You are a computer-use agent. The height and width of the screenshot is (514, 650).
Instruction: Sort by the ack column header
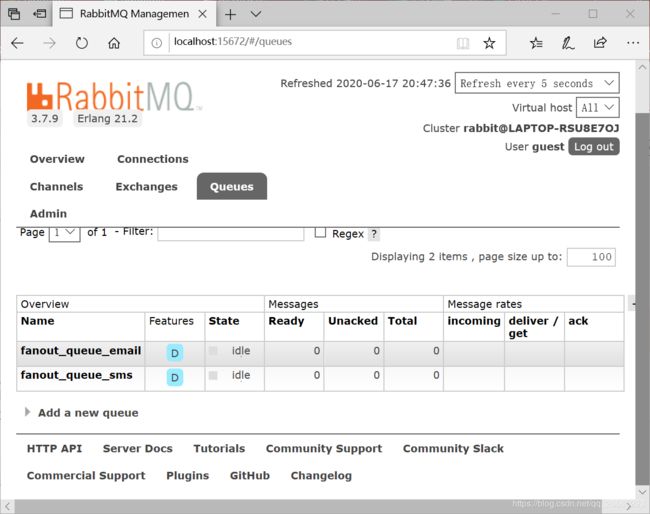tap(578, 321)
